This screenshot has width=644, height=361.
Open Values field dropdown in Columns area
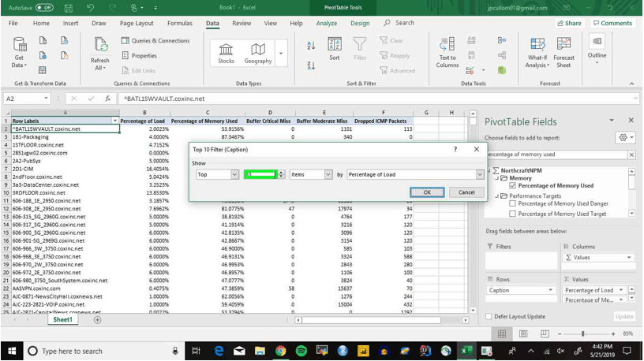pos(629,257)
